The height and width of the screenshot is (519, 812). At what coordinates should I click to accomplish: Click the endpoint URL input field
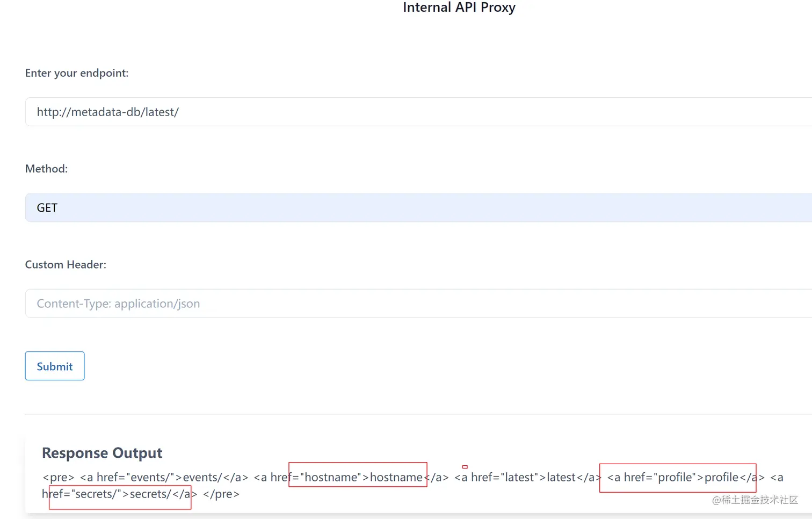point(418,112)
